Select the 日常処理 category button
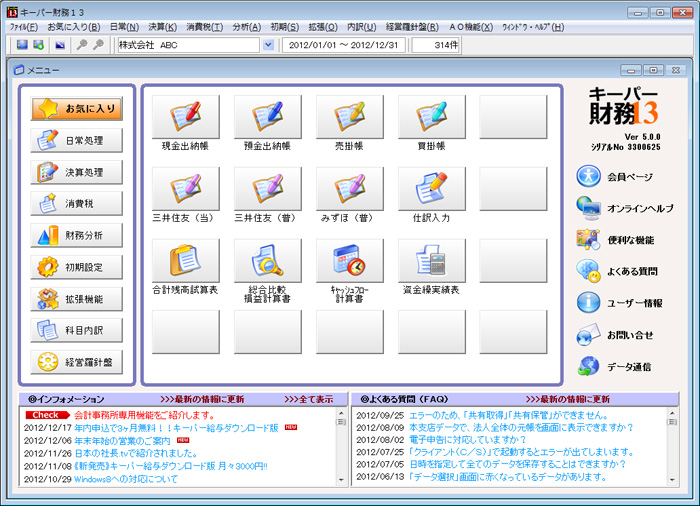Image resolution: width=700 pixels, height=506 pixels. 77,140
